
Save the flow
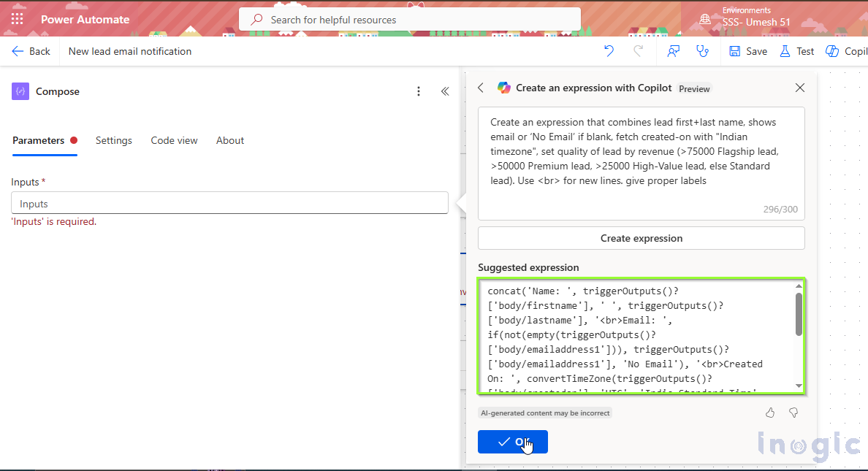748,51
